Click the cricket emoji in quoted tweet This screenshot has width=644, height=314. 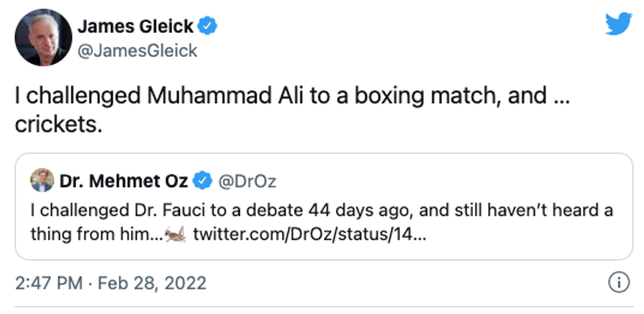coord(176,234)
